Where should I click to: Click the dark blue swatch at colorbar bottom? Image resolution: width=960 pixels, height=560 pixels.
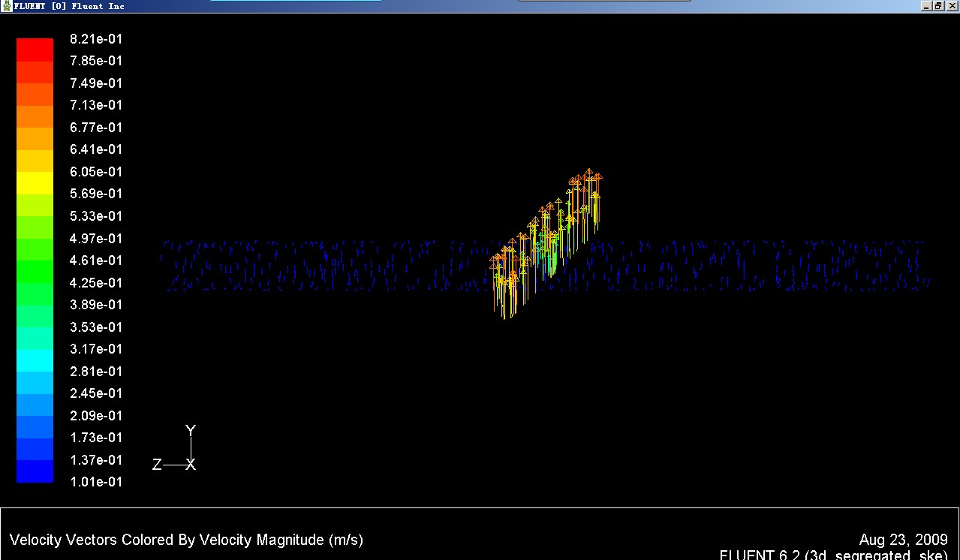click(35, 471)
